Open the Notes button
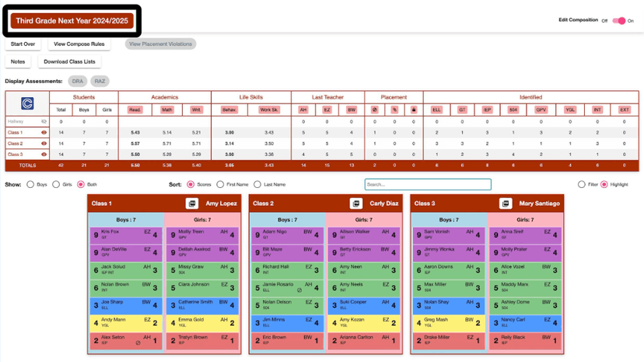 18,61
